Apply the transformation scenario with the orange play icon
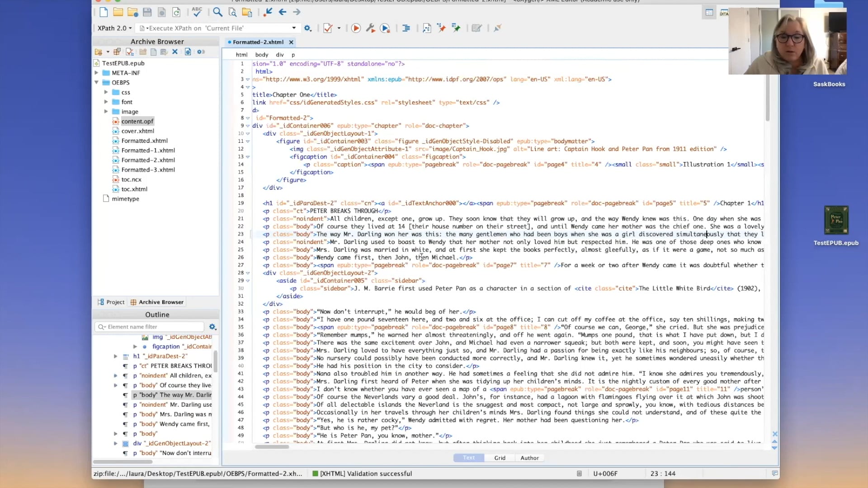The image size is (868, 488). click(x=356, y=28)
